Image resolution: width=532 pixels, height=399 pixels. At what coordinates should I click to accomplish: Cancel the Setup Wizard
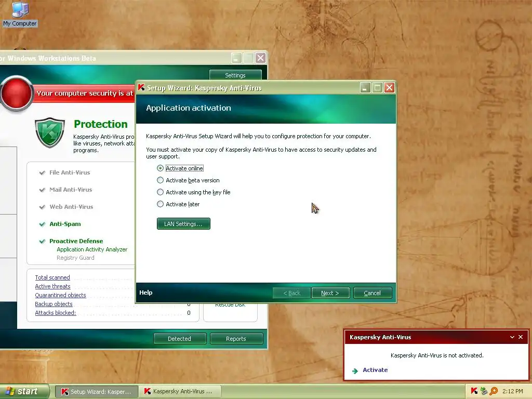[x=373, y=293]
